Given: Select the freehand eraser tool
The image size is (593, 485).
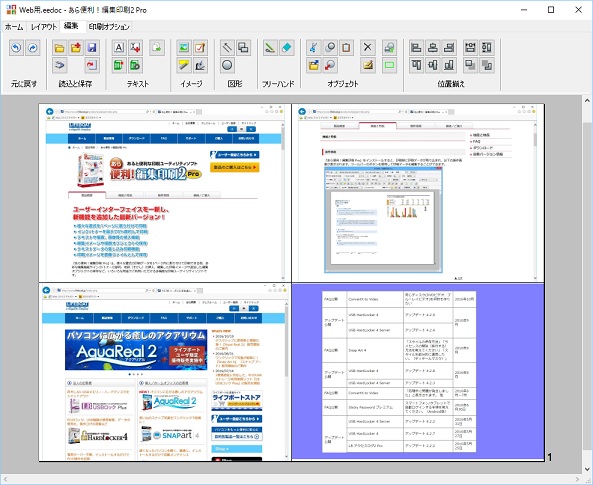Looking at the screenshot, I should tap(287, 48).
